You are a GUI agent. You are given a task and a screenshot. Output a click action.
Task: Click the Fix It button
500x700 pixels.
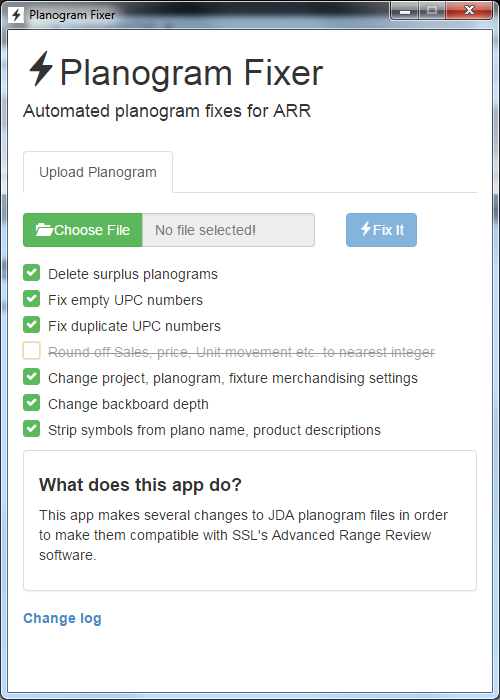pyautogui.click(x=381, y=230)
